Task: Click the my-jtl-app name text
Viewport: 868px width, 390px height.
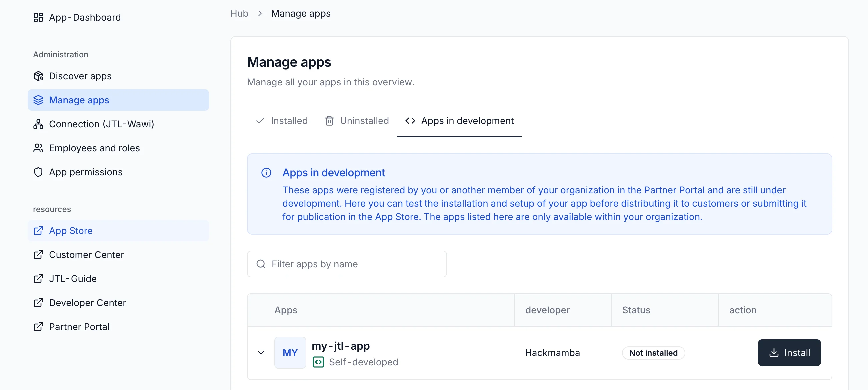Action: [x=340, y=346]
